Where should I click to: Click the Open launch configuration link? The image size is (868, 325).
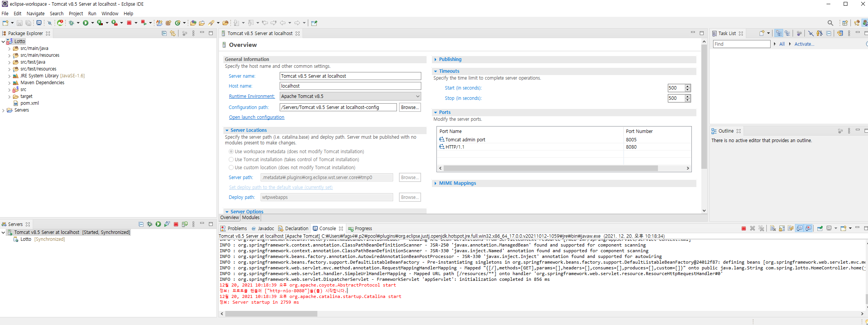(256, 117)
